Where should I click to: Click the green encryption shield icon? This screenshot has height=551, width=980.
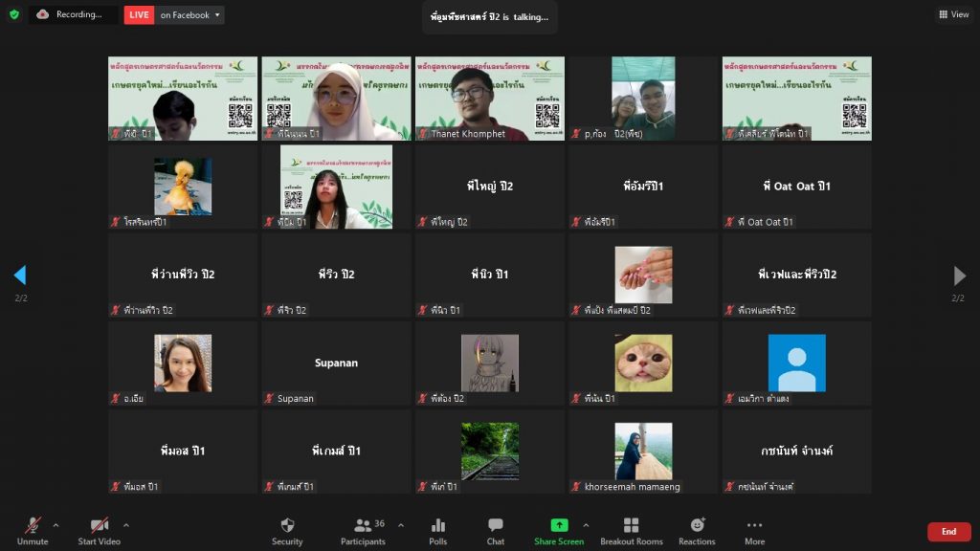click(14, 14)
